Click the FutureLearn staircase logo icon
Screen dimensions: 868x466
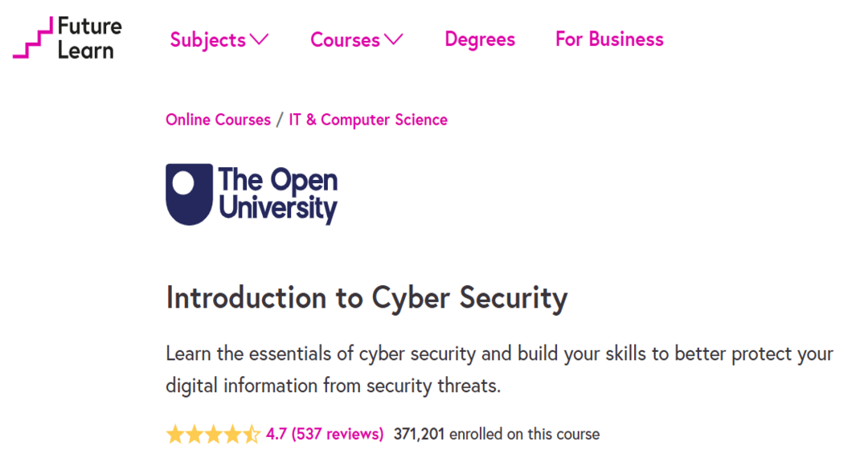tap(32, 38)
